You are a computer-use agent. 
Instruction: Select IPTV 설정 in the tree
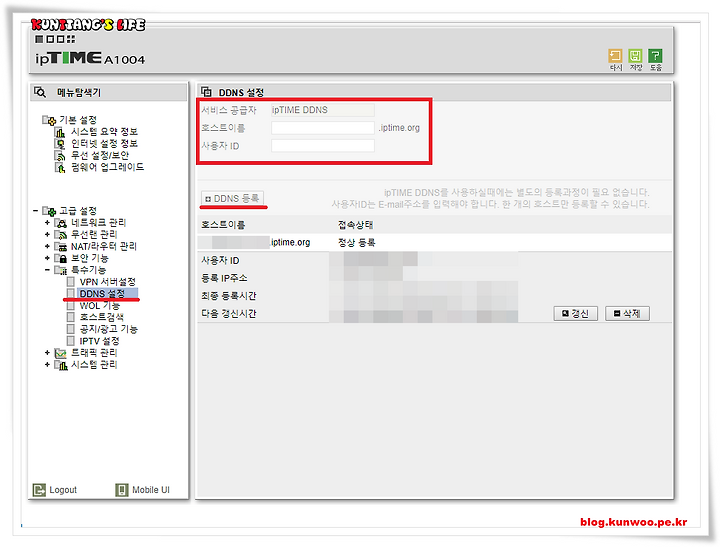pyautogui.click(x=99, y=341)
